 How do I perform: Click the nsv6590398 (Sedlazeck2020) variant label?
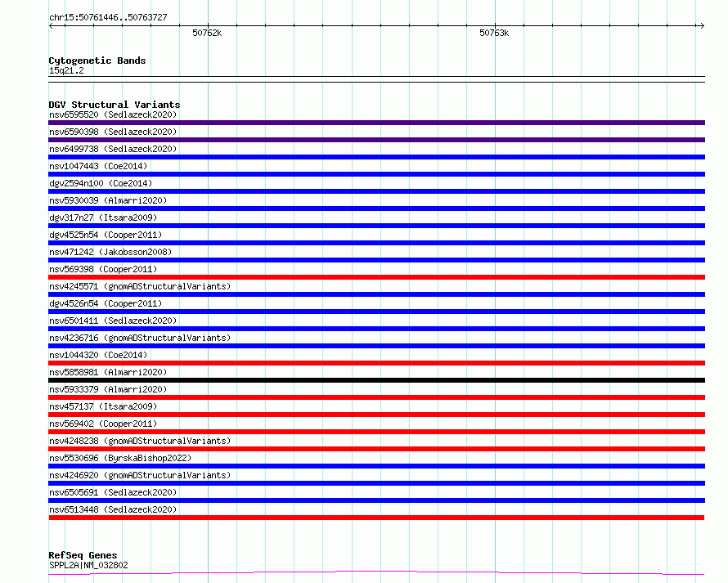113,132
